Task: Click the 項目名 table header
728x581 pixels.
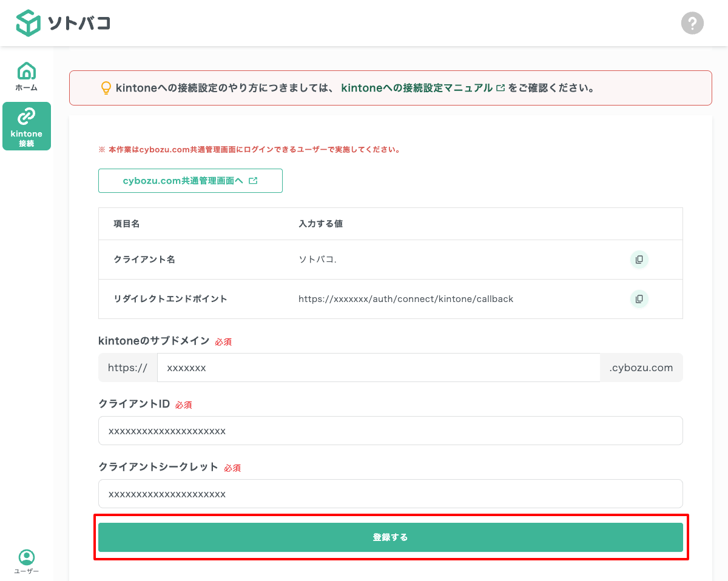Action: [x=126, y=223]
